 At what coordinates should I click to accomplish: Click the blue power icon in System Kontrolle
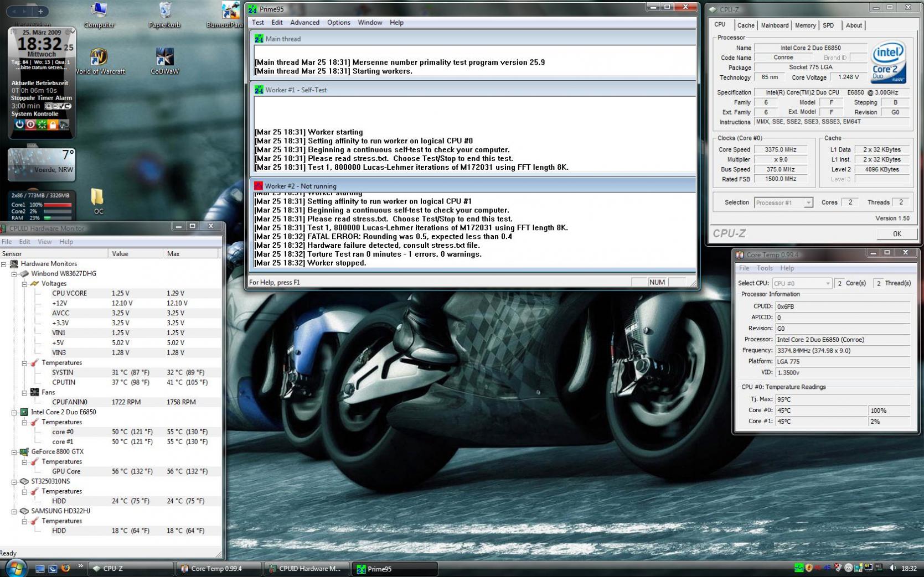pos(19,124)
